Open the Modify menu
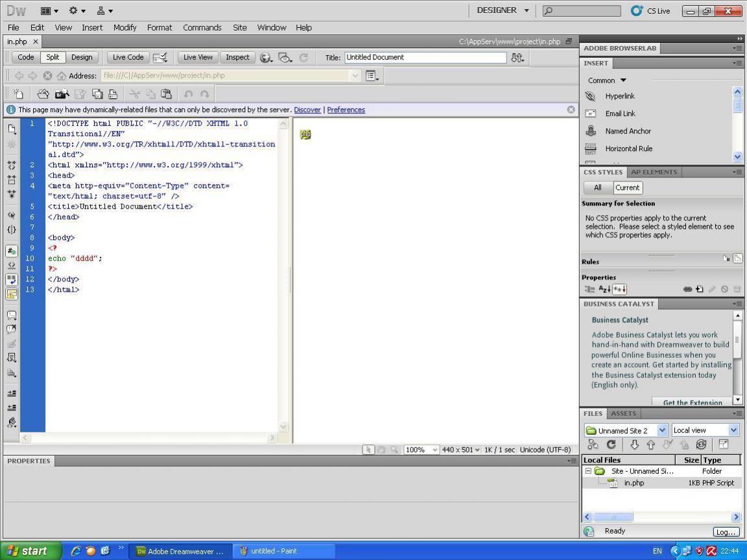This screenshot has height=560, width=747. tap(124, 28)
